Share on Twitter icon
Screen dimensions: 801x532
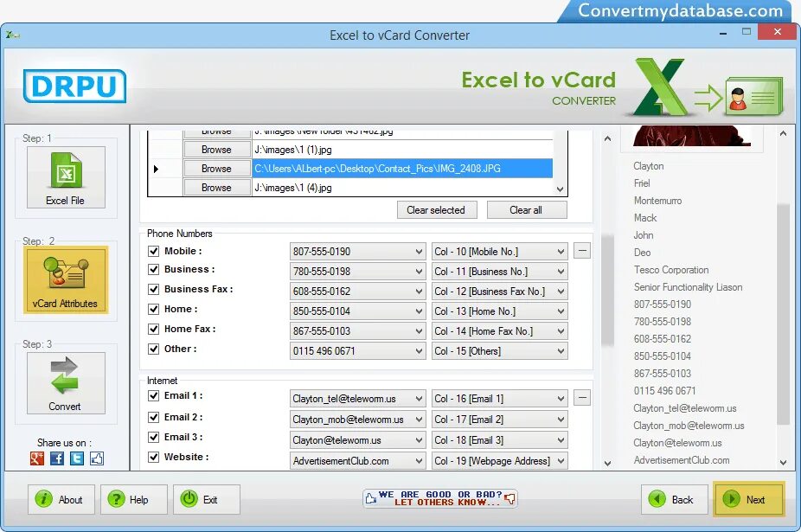(x=77, y=458)
